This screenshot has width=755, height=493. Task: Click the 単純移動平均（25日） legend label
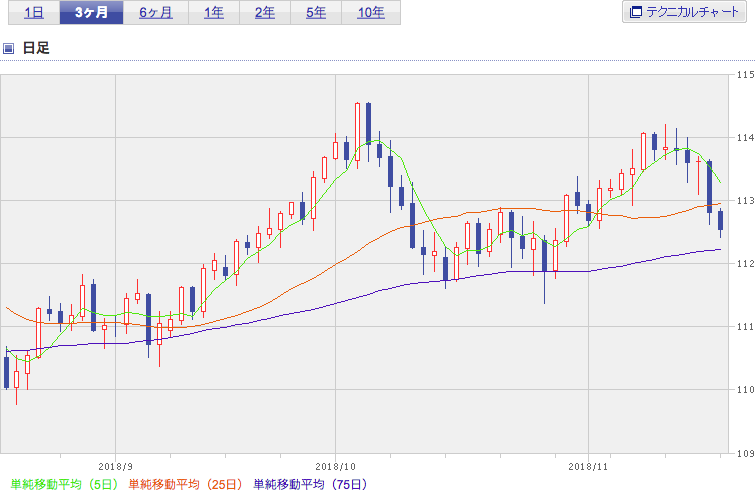coord(185,484)
